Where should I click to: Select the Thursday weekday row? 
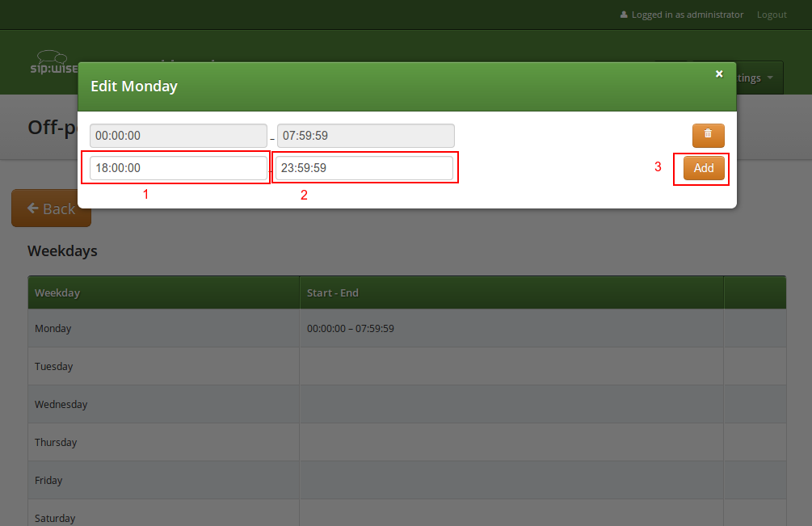click(x=56, y=443)
